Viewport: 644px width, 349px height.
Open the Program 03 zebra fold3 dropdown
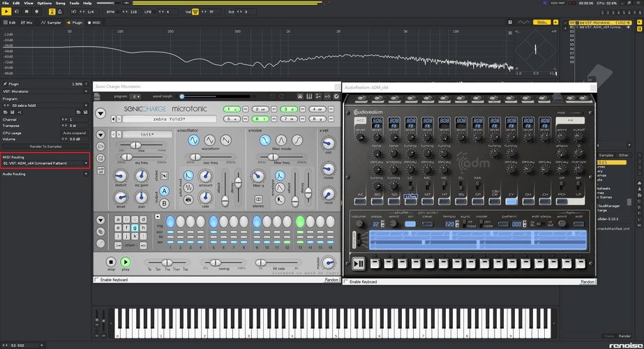45,105
